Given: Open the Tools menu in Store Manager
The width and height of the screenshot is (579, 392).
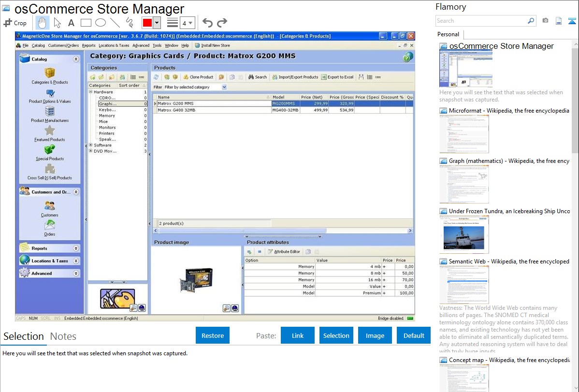Looking at the screenshot, I should click(x=157, y=45).
